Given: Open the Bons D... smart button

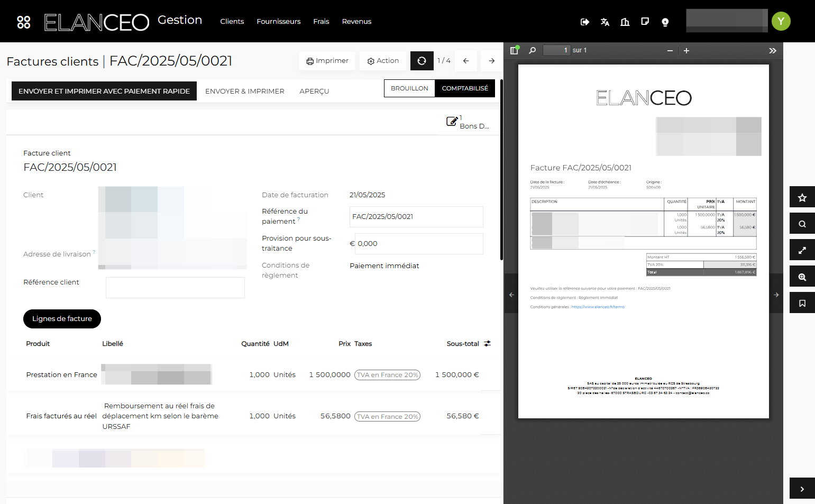Looking at the screenshot, I should (x=468, y=122).
